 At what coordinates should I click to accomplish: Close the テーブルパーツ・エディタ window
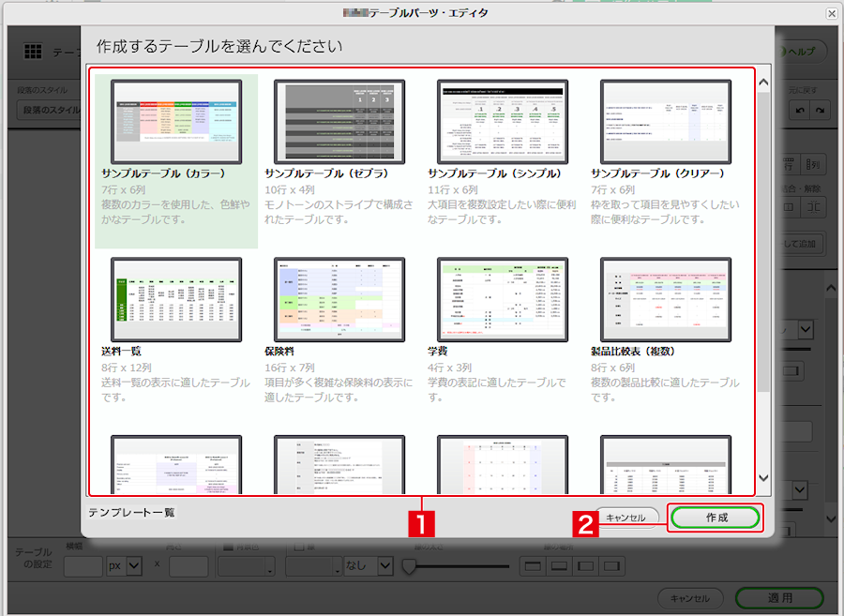click(x=832, y=13)
